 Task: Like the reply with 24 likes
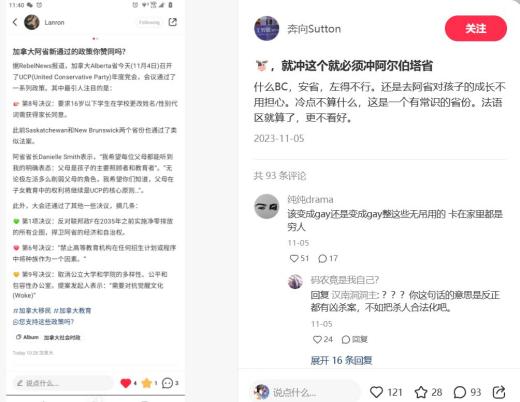pyautogui.click(x=317, y=339)
